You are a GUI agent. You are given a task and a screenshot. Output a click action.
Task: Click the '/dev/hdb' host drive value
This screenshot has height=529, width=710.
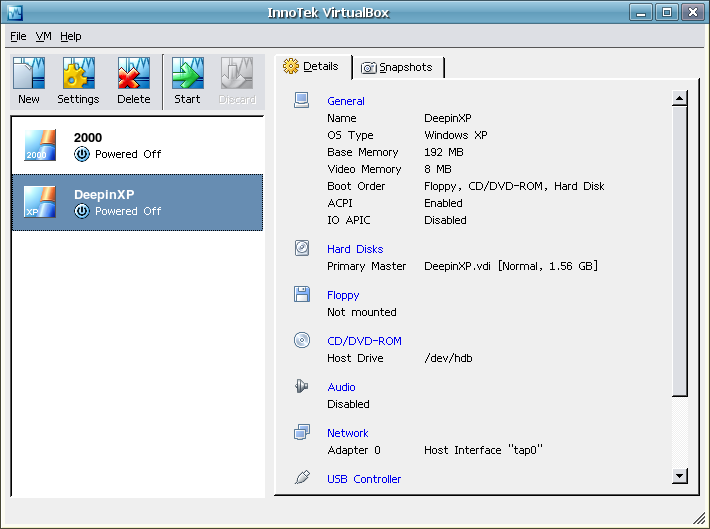coord(448,358)
